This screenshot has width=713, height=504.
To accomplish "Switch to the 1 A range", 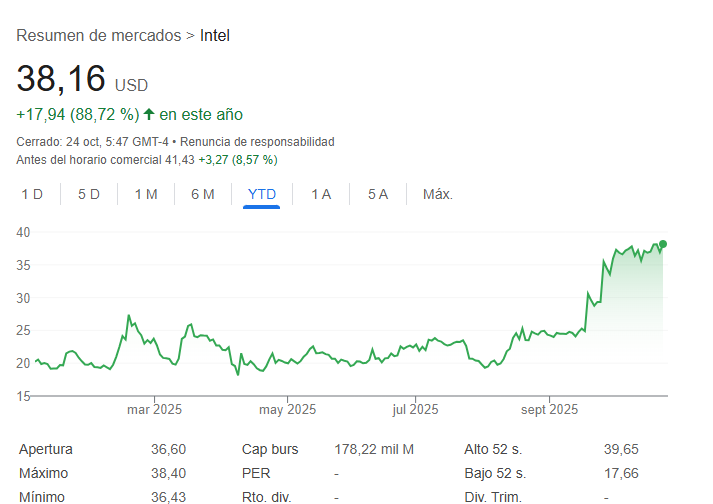I will tap(321, 194).
